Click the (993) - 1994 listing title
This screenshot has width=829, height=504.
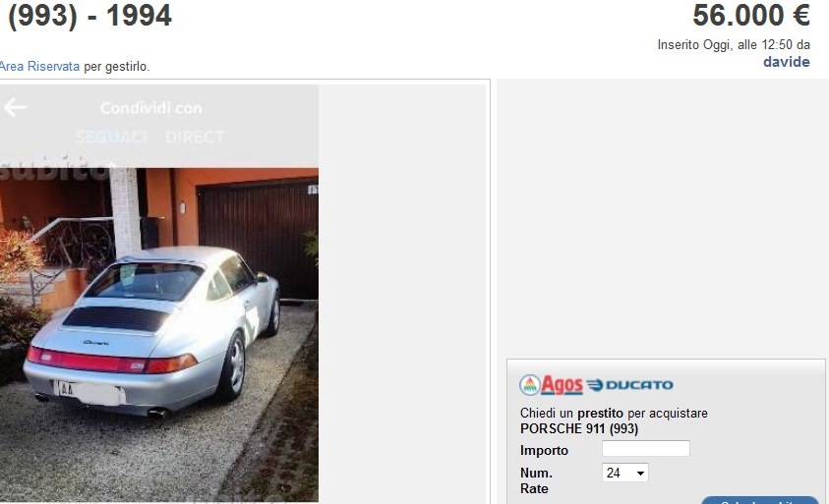89,16
